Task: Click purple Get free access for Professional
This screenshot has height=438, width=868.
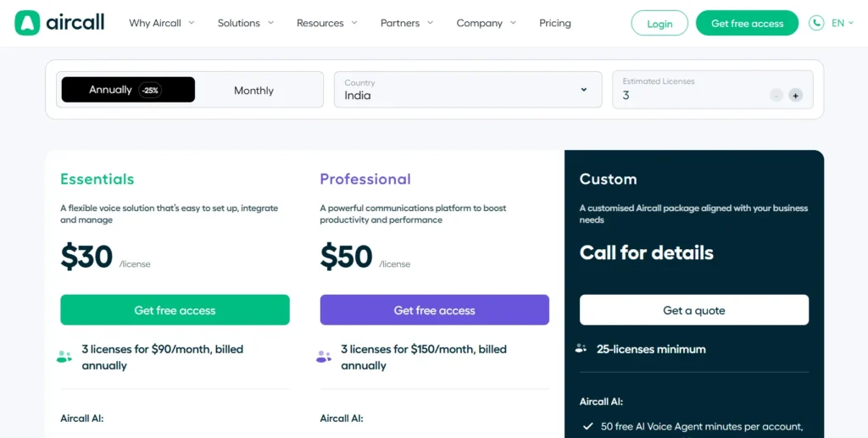Action: pyautogui.click(x=434, y=310)
